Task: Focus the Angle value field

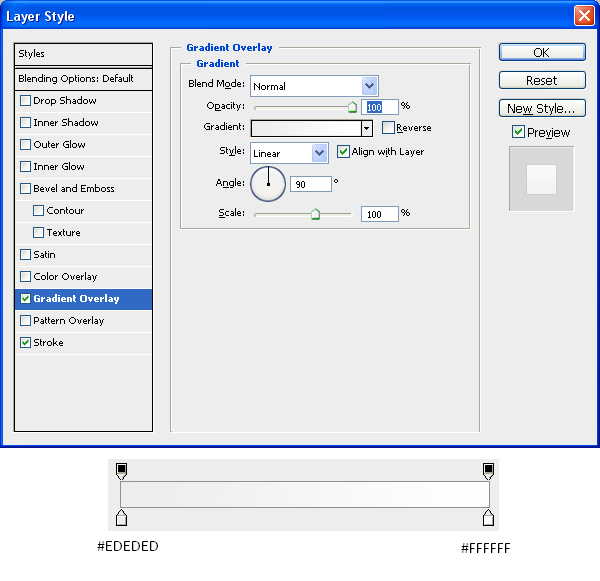Action: tap(311, 184)
